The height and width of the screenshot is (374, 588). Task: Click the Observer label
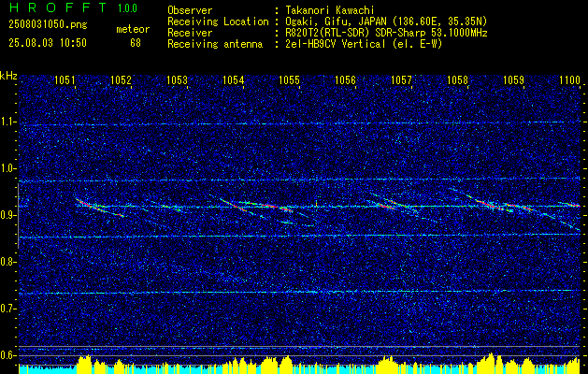(x=190, y=10)
